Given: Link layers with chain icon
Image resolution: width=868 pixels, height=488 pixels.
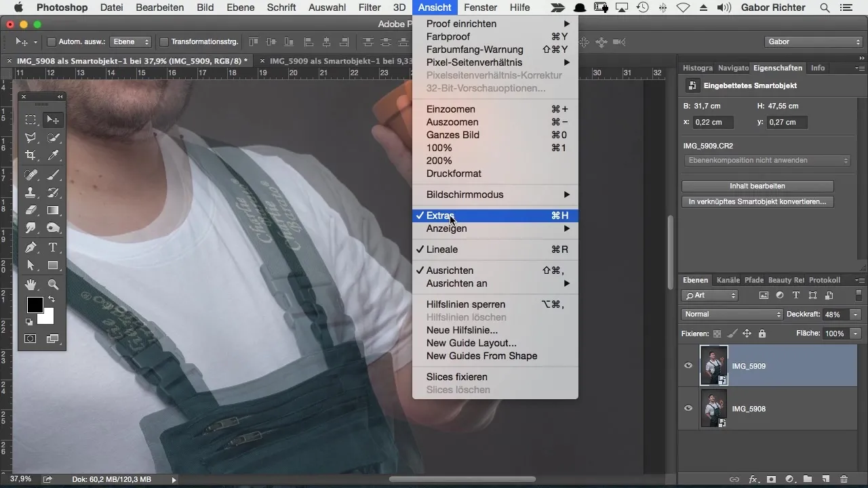Looking at the screenshot, I should (x=734, y=479).
